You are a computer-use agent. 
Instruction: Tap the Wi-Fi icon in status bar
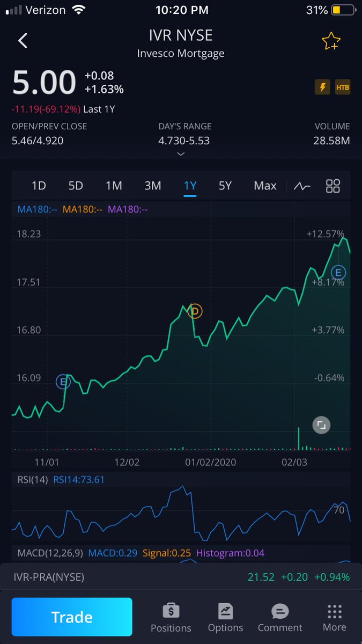coord(79,10)
